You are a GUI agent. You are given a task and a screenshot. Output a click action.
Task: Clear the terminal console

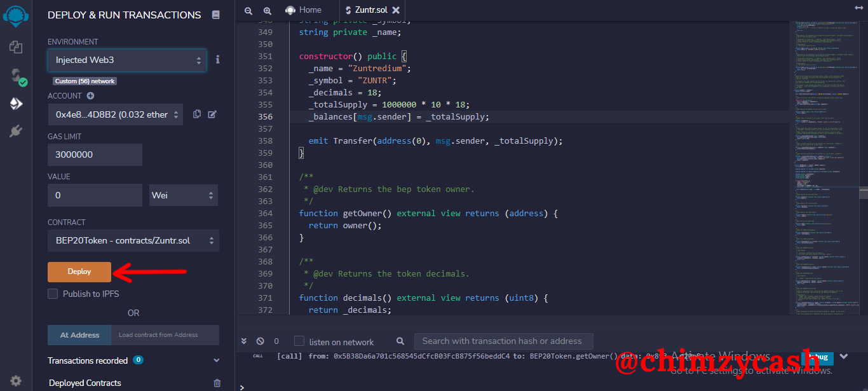point(260,341)
